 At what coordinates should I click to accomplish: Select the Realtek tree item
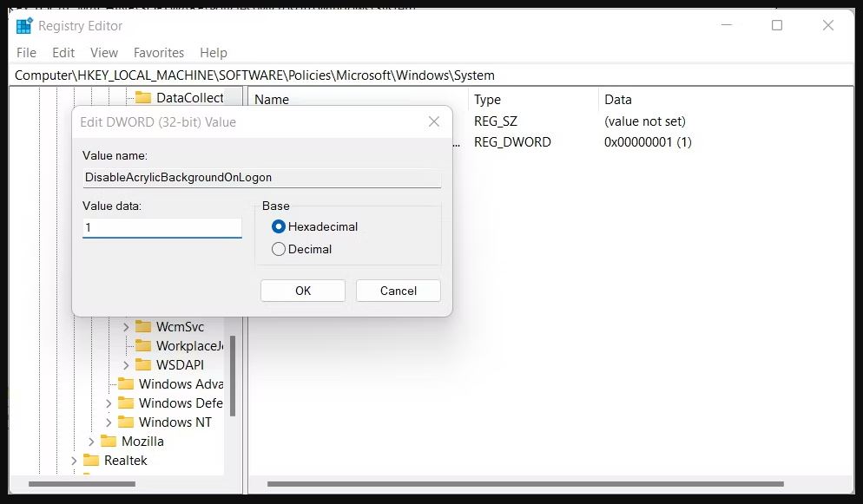126,461
